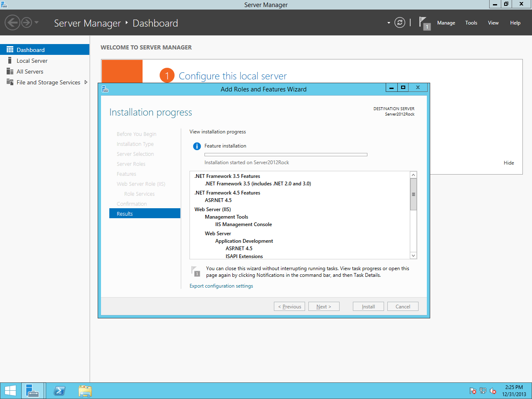
Task: Click the Action Center tray flag
Action: pos(473,391)
